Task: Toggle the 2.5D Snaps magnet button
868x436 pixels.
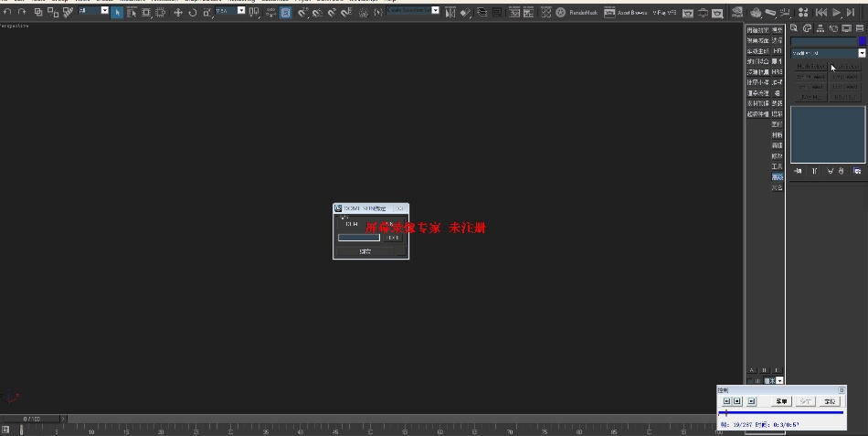Action: tap(302, 12)
